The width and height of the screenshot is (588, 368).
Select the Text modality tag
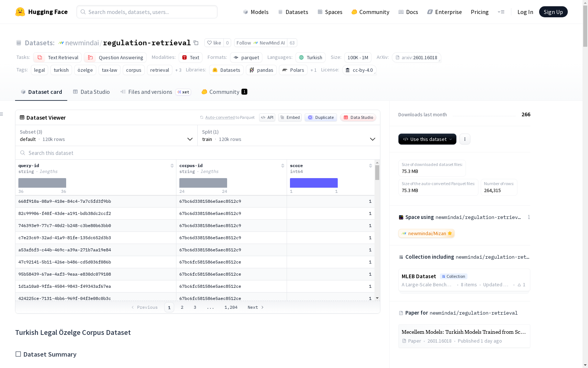(x=190, y=57)
